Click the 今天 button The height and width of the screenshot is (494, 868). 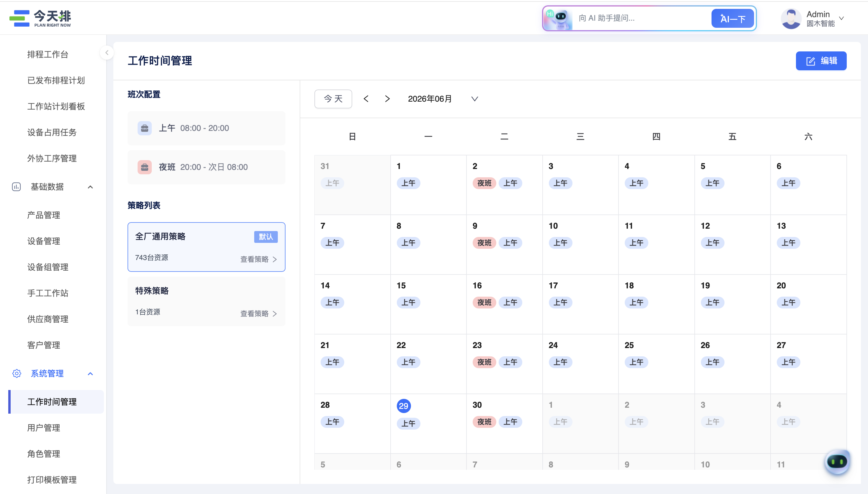[333, 99]
